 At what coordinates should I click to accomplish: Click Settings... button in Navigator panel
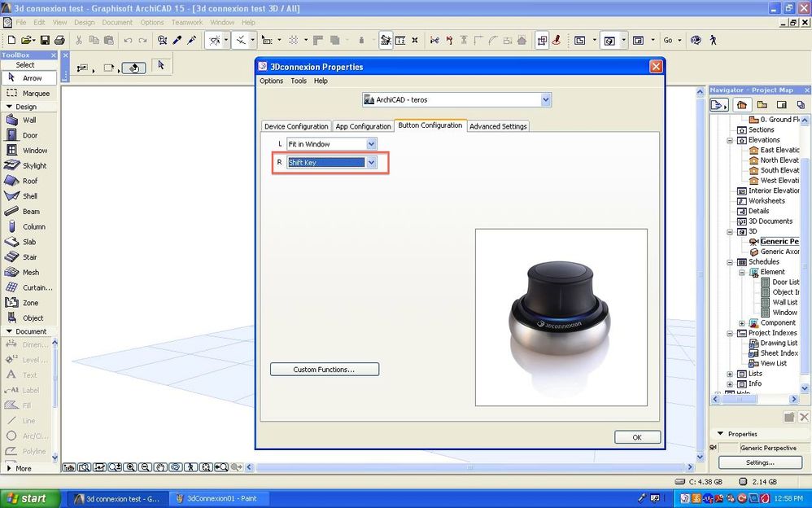click(x=760, y=462)
